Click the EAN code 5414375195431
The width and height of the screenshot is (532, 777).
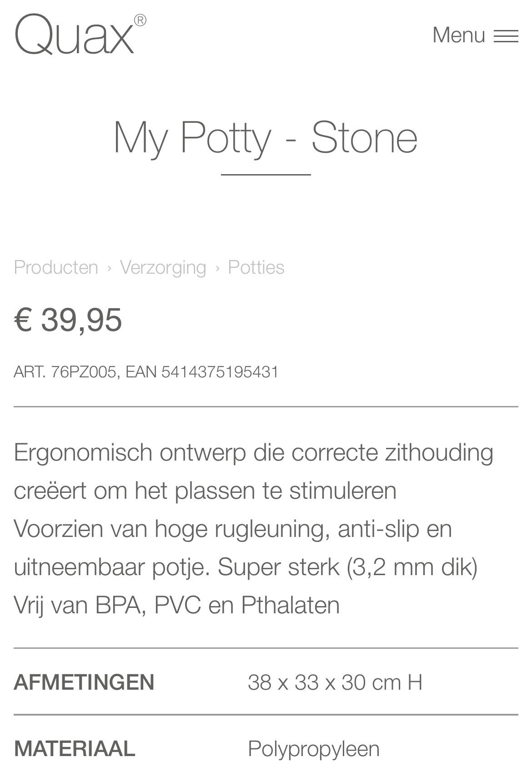(x=220, y=372)
